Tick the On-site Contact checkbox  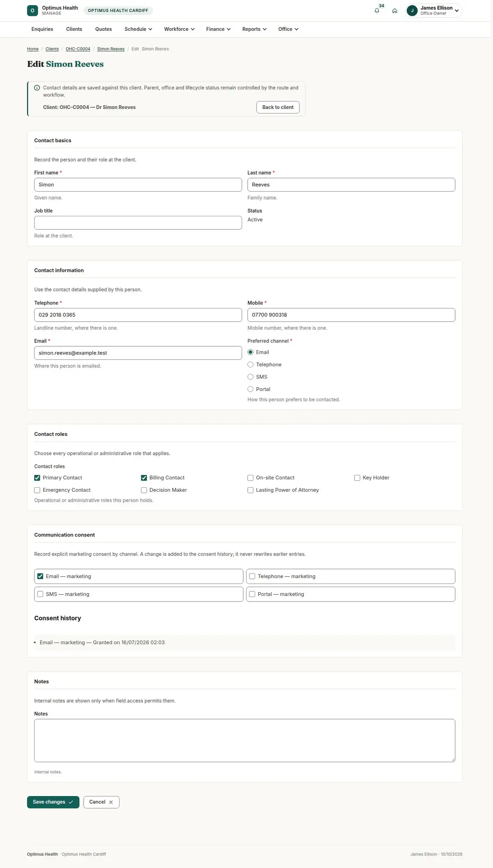click(251, 478)
